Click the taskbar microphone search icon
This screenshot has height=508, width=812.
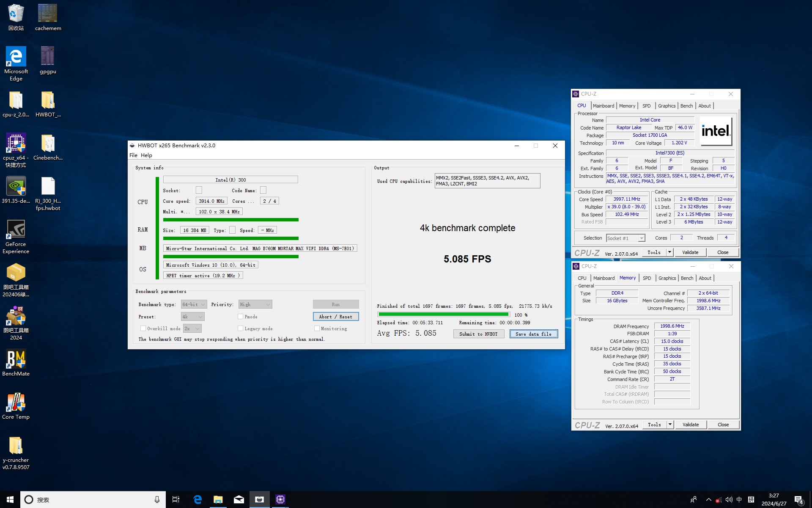click(157, 500)
